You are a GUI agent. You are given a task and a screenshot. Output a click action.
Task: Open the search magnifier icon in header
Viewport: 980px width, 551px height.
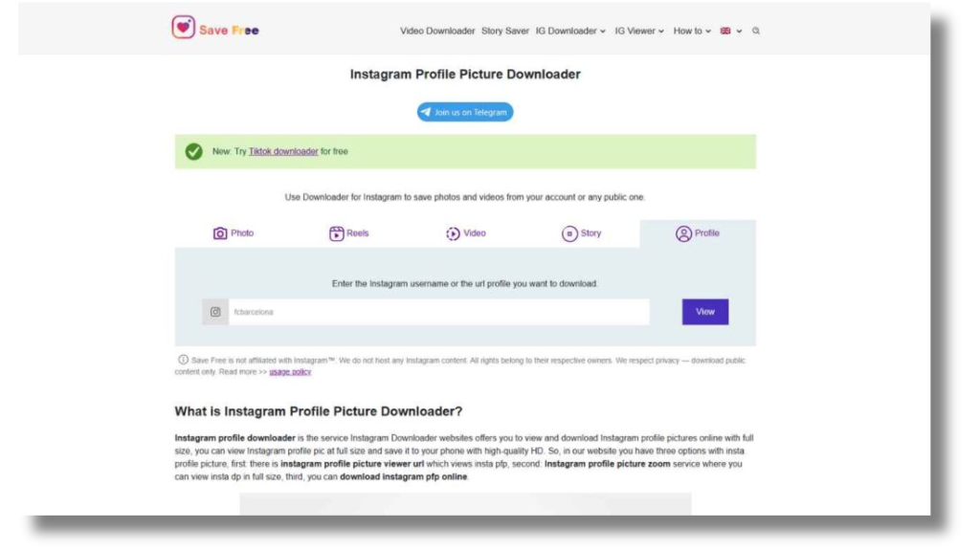756,31
